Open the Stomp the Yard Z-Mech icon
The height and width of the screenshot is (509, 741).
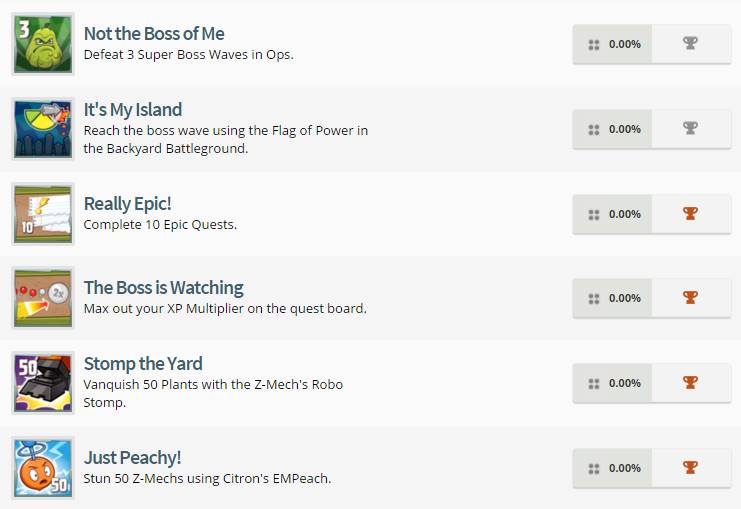(x=43, y=383)
